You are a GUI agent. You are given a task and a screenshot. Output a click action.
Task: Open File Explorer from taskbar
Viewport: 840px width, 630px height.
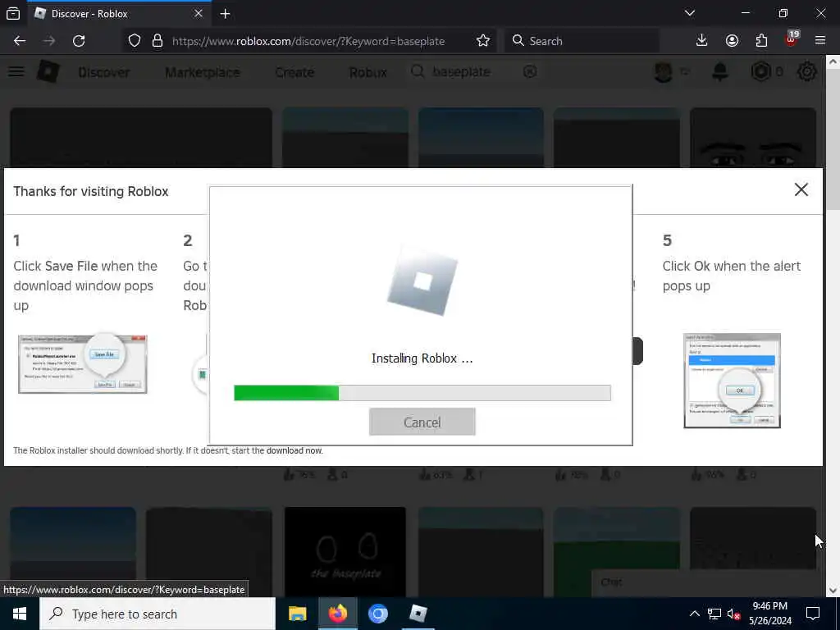pyautogui.click(x=297, y=614)
